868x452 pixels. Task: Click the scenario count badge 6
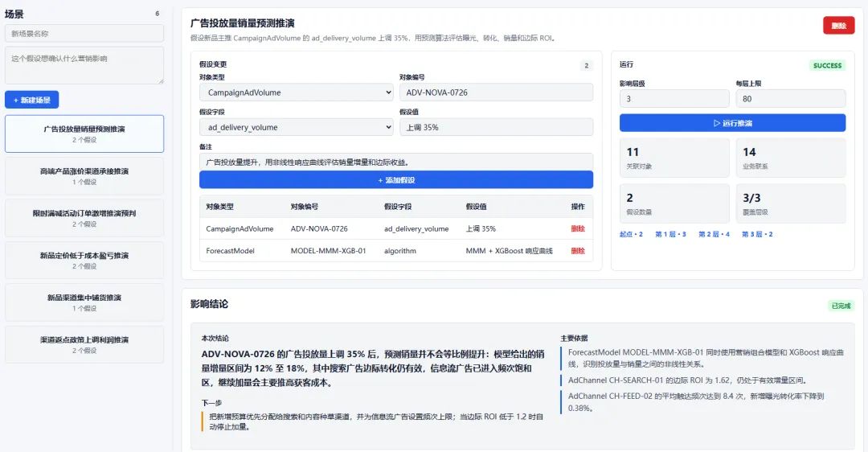(x=158, y=14)
